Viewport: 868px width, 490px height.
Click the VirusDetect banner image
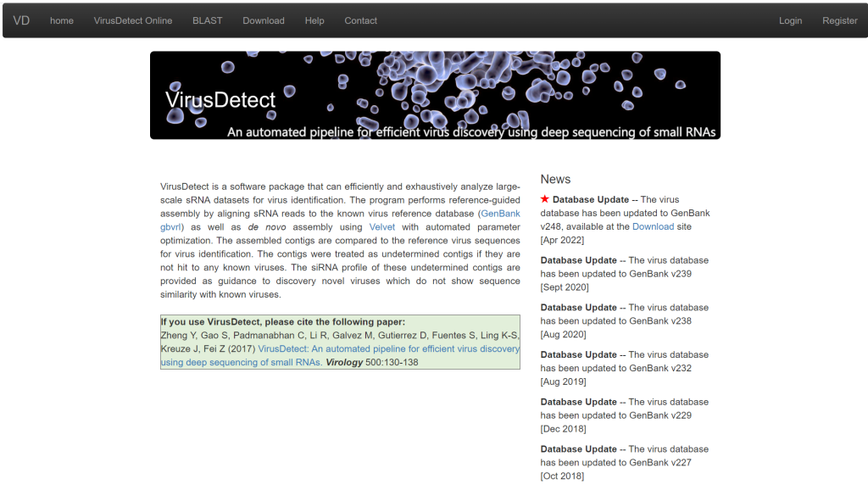pos(435,95)
